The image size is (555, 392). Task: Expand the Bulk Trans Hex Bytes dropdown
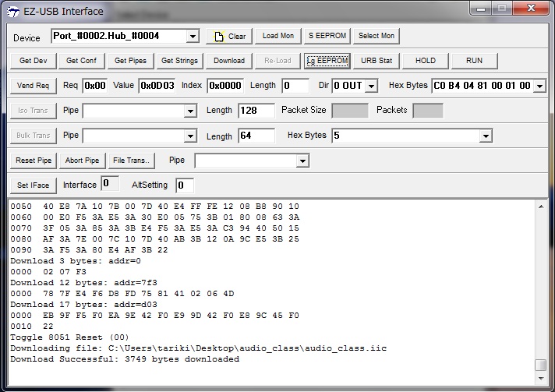pyautogui.click(x=486, y=136)
